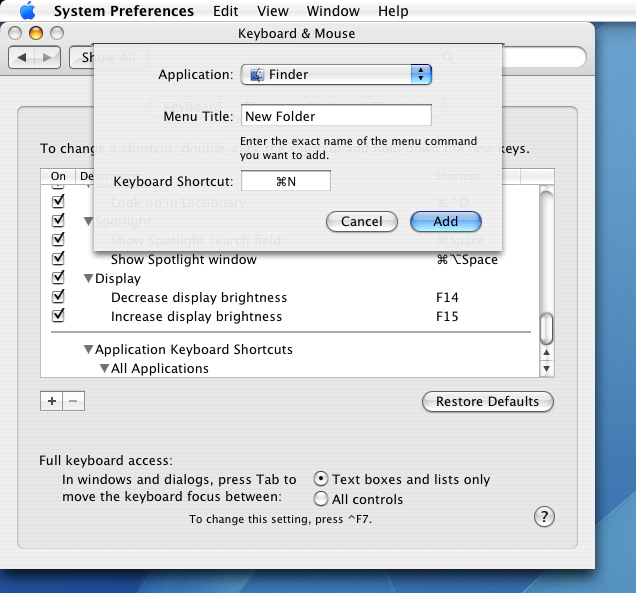Click the Show All toolbar button
This screenshot has height=593, width=636.
coord(108,58)
